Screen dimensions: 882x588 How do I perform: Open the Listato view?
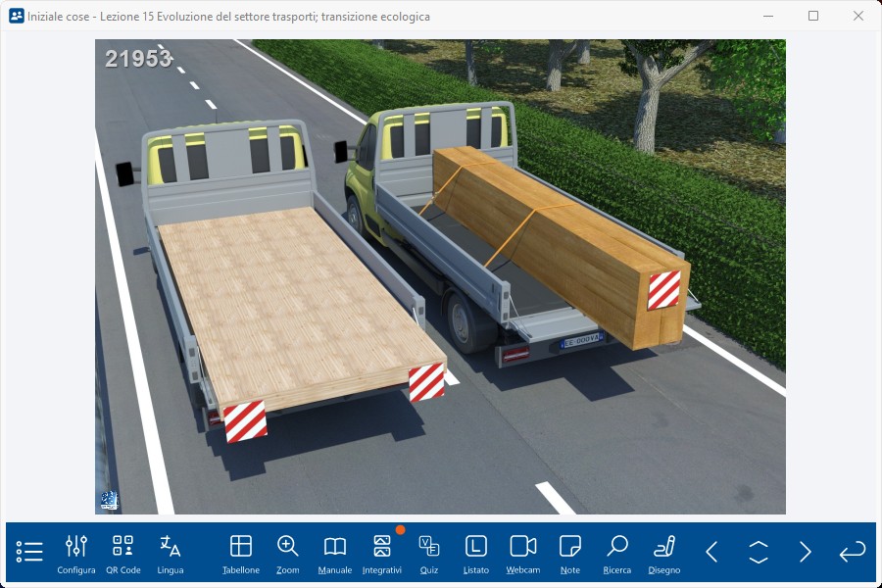click(x=476, y=553)
